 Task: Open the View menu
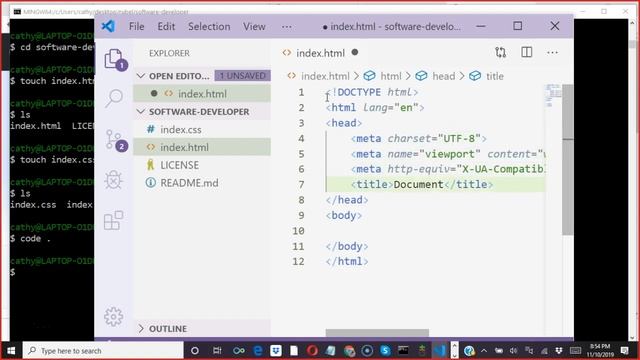[x=254, y=27]
